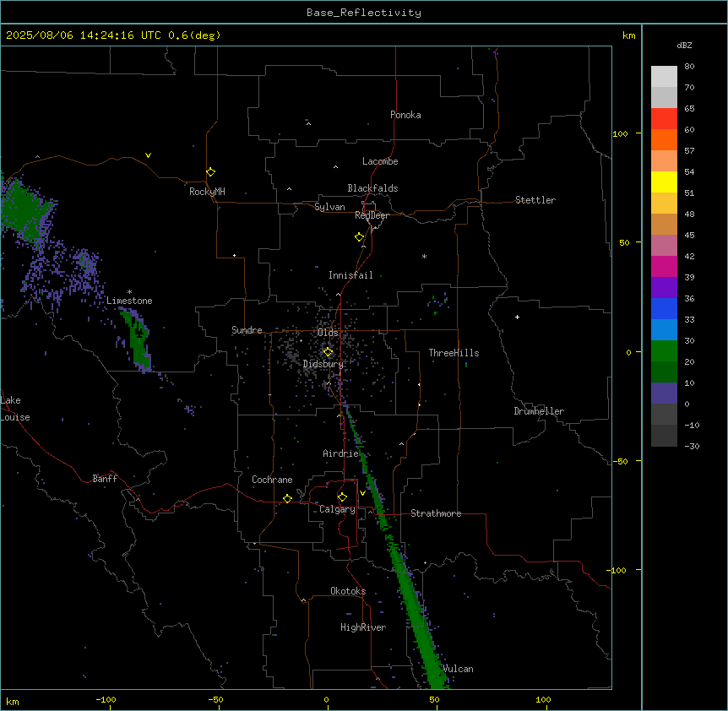Image resolution: width=728 pixels, height=711 pixels.
Task: Click the white asterisk above Limestone
Action: [x=129, y=292]
